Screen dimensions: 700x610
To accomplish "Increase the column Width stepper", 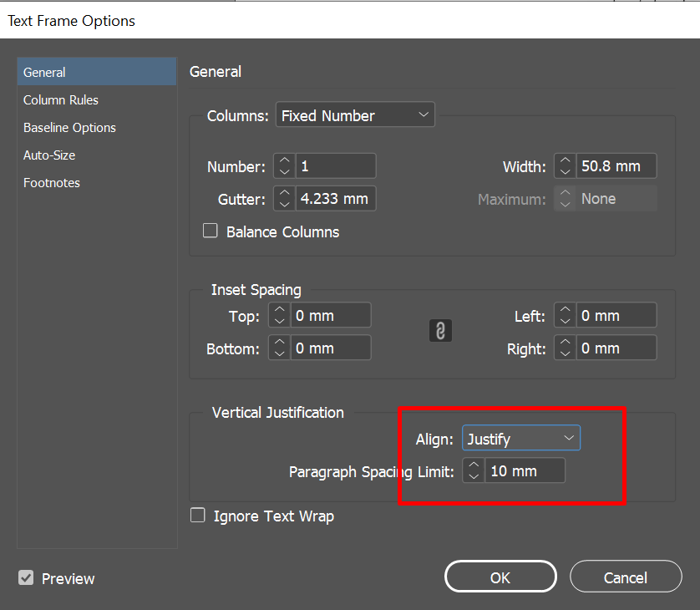I will pos(566,160).
